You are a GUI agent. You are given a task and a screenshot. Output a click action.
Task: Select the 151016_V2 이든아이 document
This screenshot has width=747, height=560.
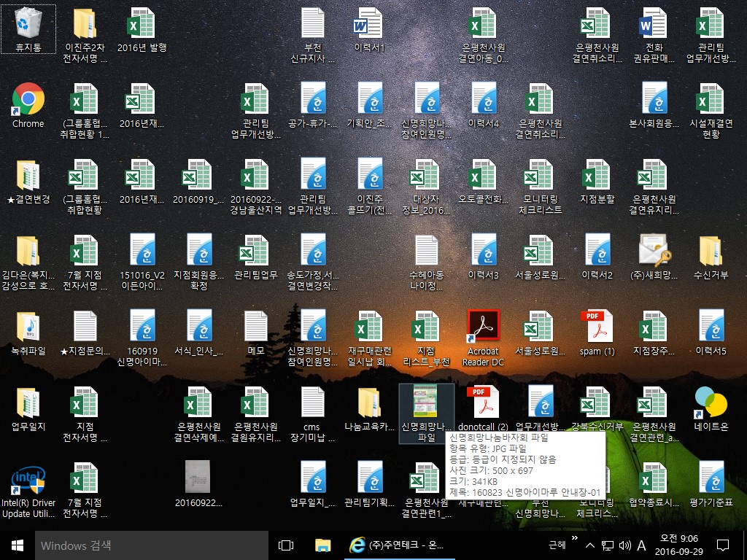click(142, 262)
